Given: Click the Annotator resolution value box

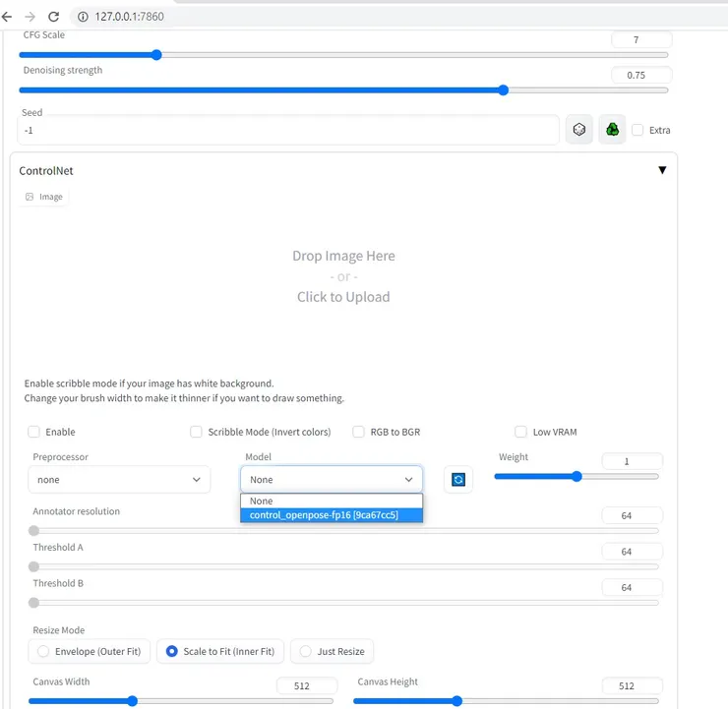Looking at the screenshot, I should pos(632,516).
